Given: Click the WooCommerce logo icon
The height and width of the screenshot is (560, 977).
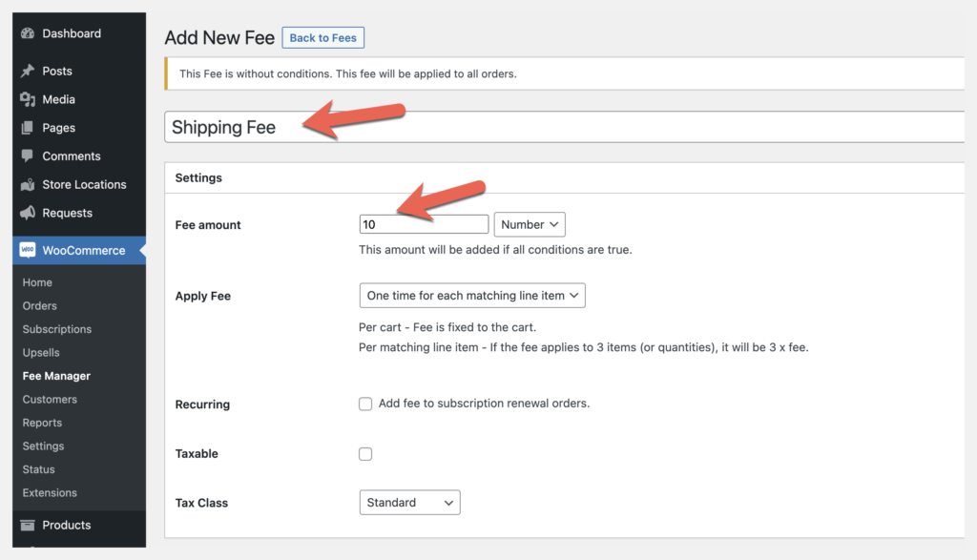Looking at the screenshot, I should click(x=26, y=250).
